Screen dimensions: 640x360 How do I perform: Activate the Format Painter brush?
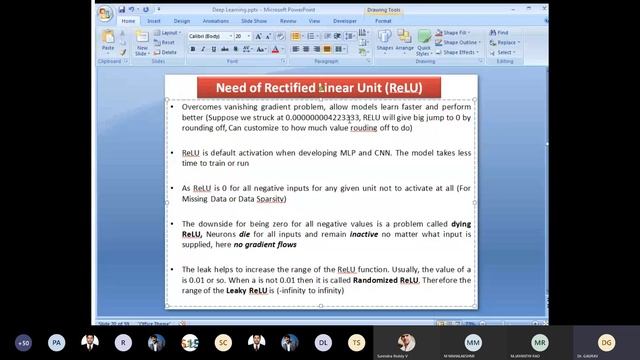click(x=122, y=52)
